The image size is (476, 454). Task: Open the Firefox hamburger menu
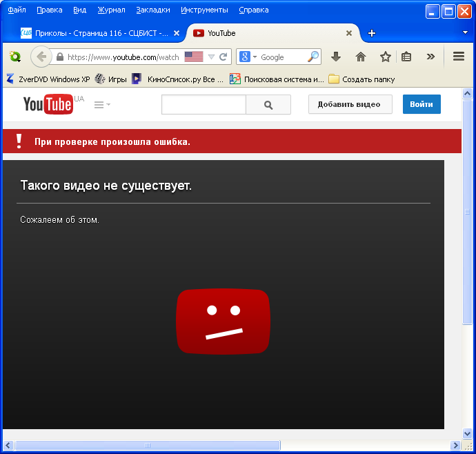point(459,57)
